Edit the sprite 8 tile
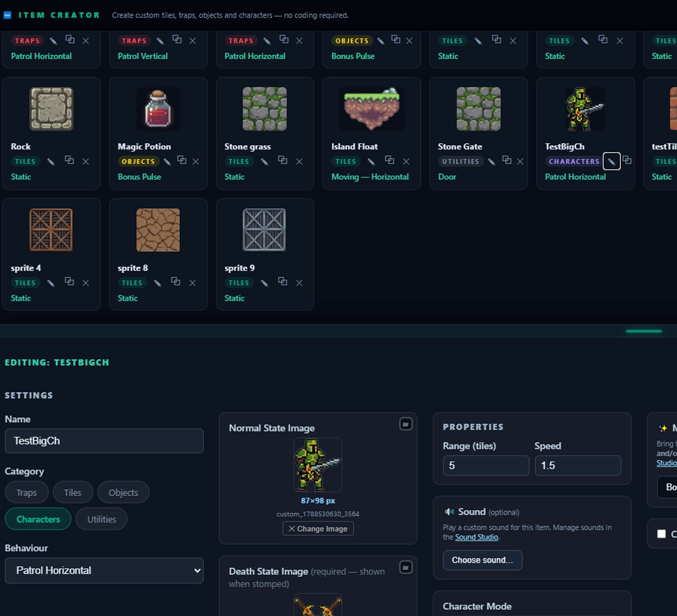677x616 pixels. point(158,283)
